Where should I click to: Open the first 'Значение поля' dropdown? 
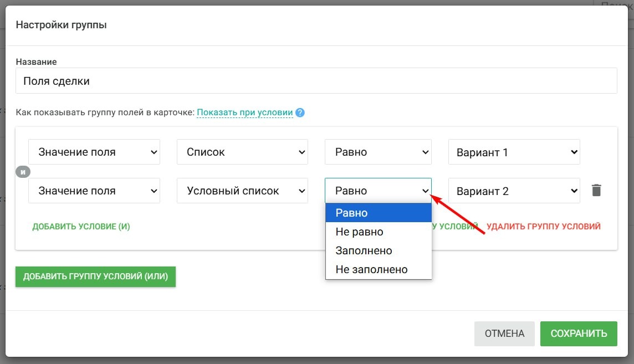94,151
